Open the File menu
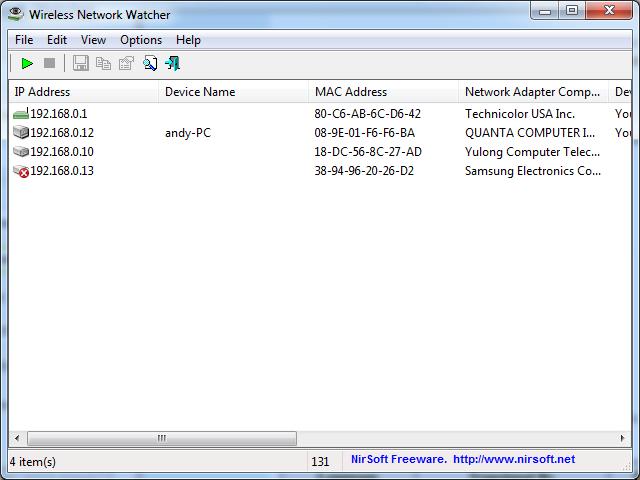 pyautogui.click(x=24, y=40)
